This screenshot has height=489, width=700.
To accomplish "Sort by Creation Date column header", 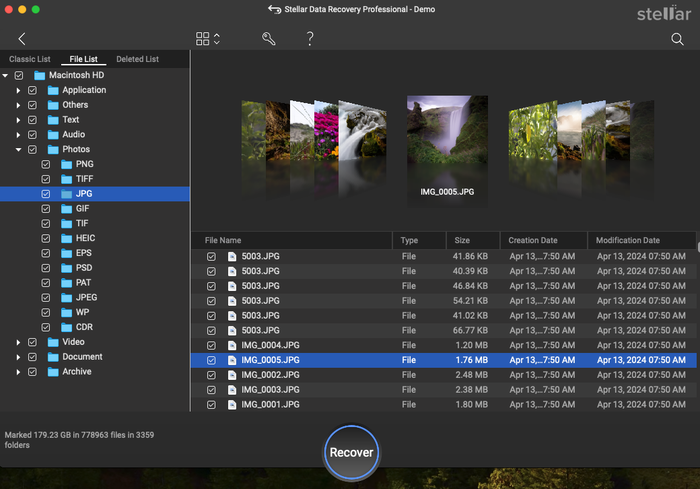I will pos(543,240).
